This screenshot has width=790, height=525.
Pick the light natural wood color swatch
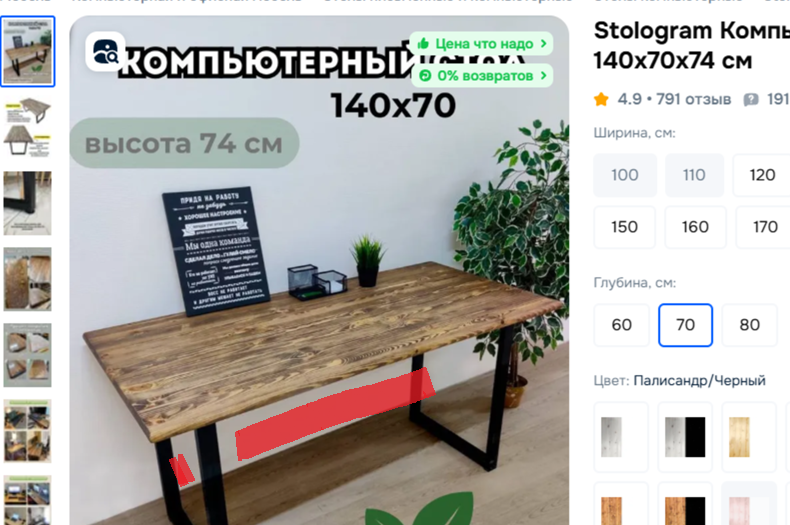point(749,437)
